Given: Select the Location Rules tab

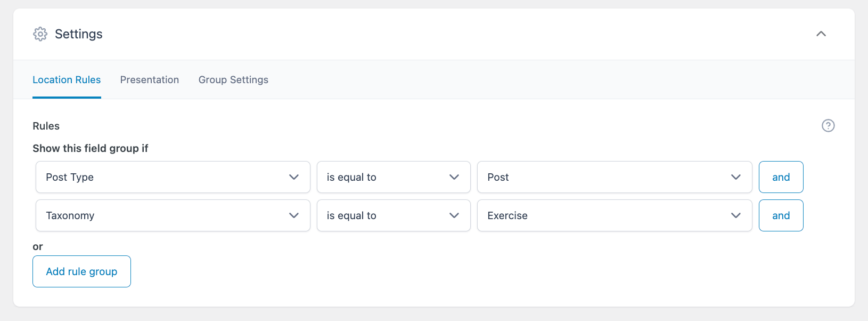Looking at the screenshot, I should 67,79.
